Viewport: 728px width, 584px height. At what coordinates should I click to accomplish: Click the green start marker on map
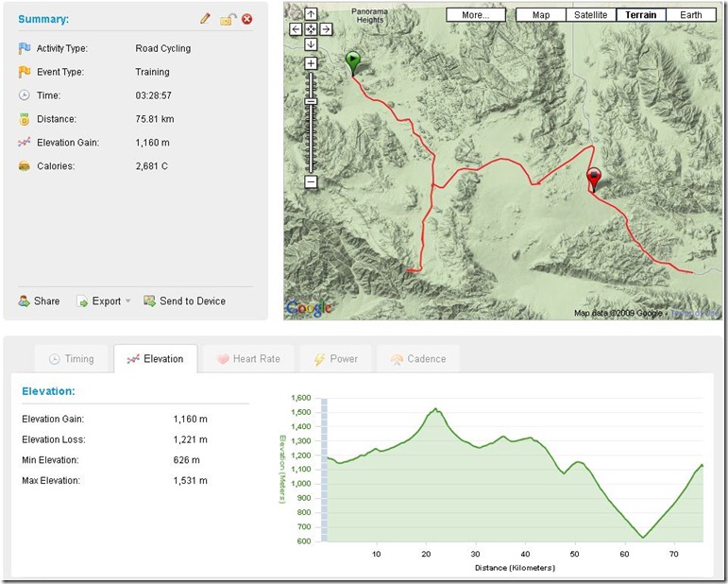point(353,62)
